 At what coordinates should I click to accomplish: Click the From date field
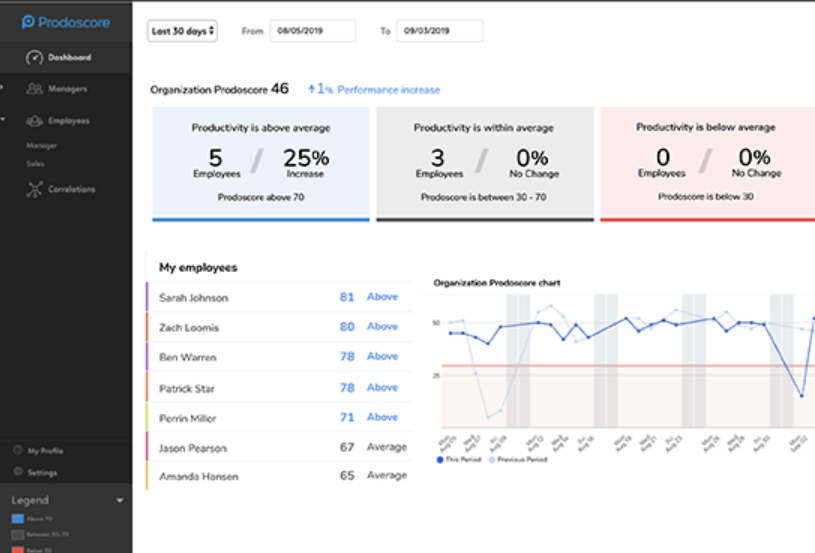313,31
